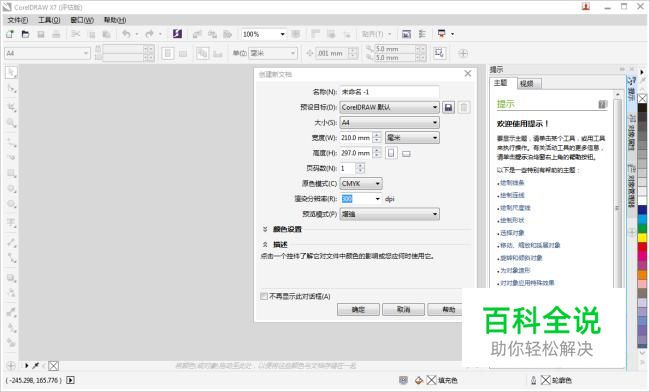Click the Redo arrow in the toolbar

tap(149, 34)
